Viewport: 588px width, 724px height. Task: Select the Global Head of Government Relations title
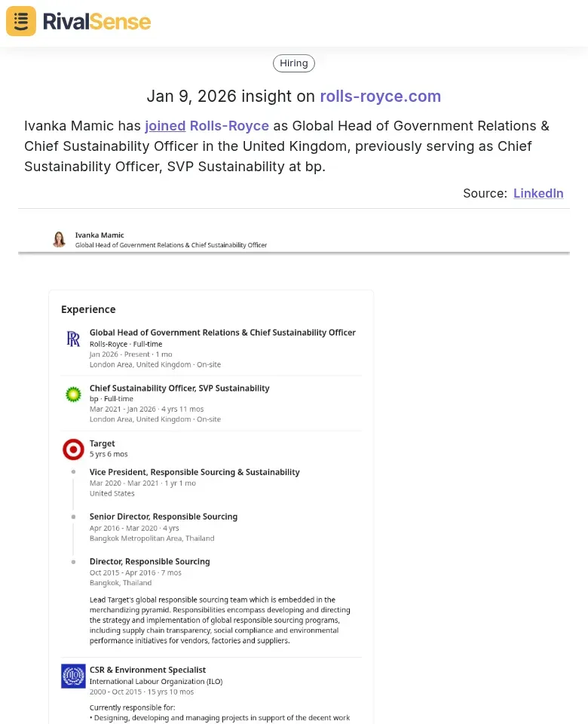click(x=222, y=333)
